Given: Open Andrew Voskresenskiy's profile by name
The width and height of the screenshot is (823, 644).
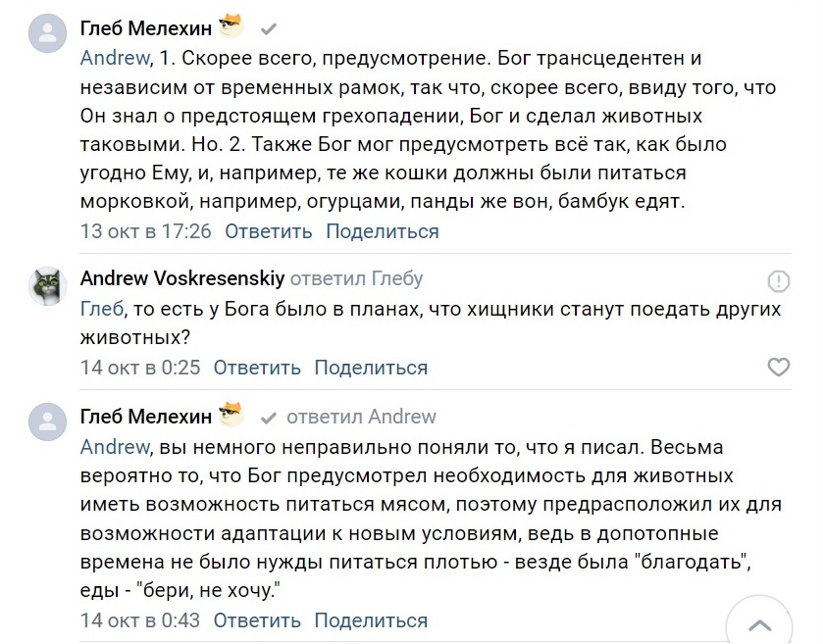Looking at the screenshot, I should tap(181, 278).
